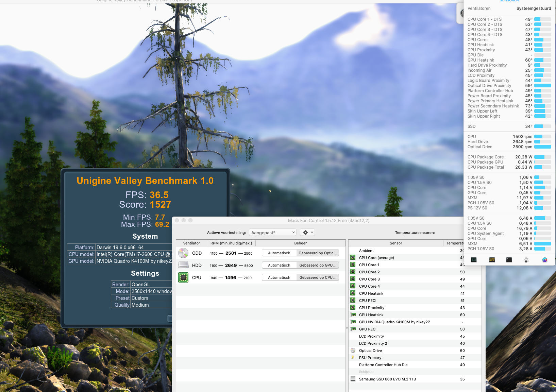
Task: Click 2501 current RPM value for ODD
Action: [x=231, y=253]
